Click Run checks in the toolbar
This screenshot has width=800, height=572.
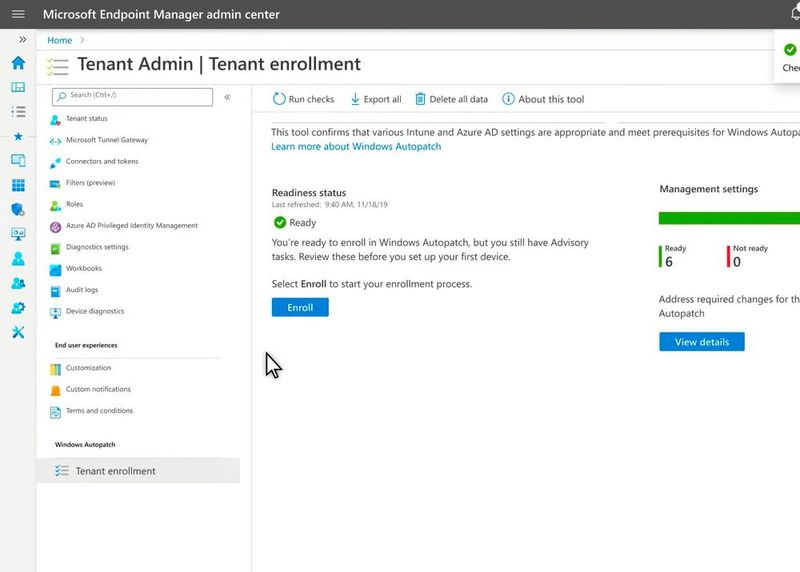pyautogui.click(x=304, y=99)
